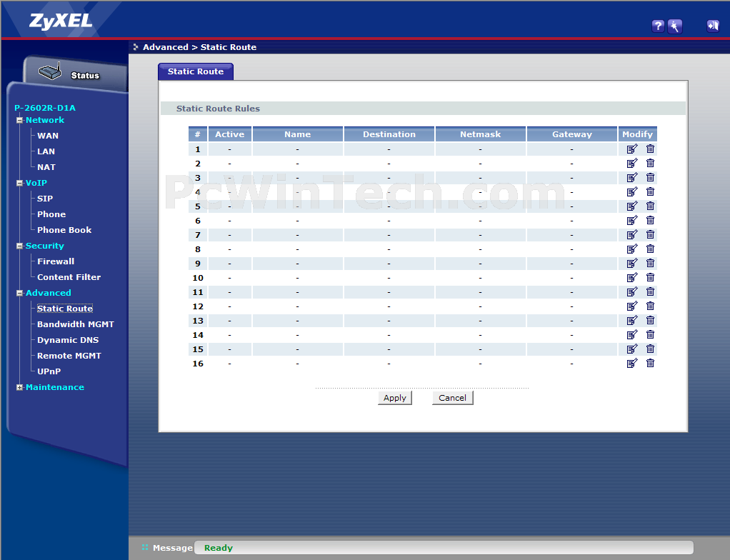Delete static route rule 10
730x560 pixels.
tap(651, 277)
